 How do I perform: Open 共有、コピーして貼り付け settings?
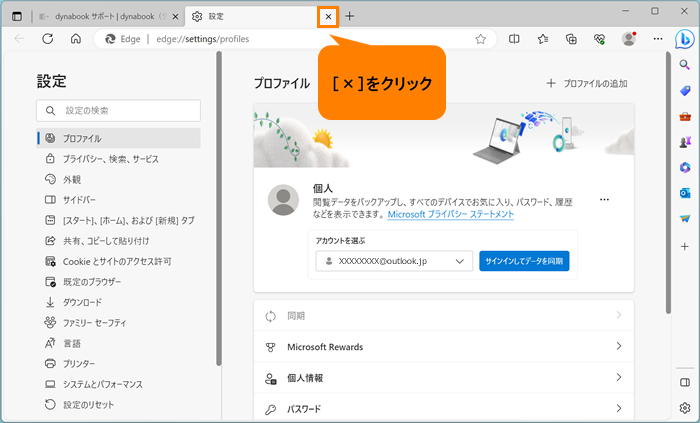tap(118, 241)
